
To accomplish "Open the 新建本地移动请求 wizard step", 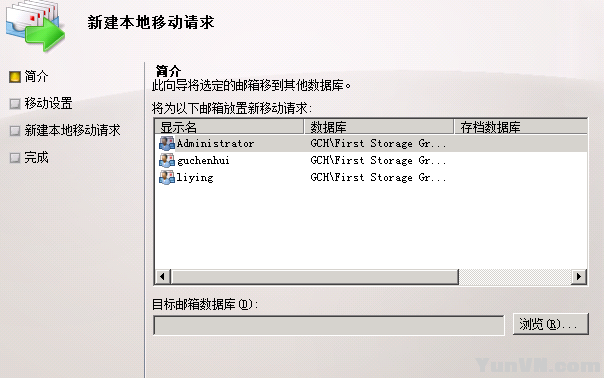I will tap(72, 130).
